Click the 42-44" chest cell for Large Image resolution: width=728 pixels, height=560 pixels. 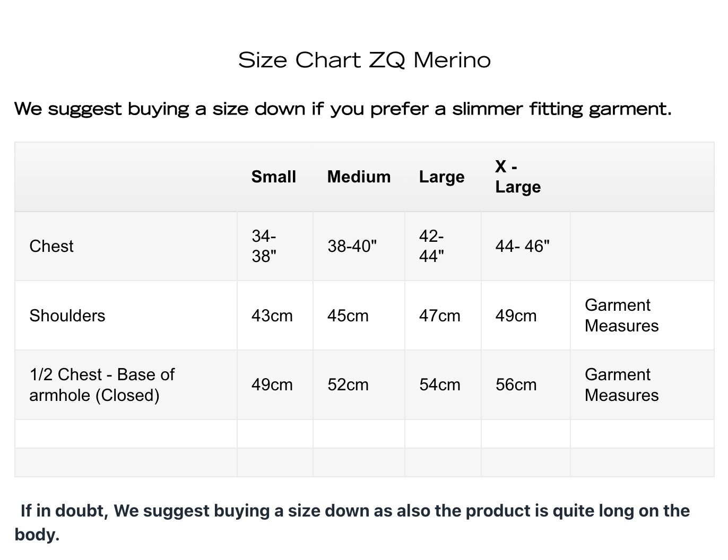[x=432, y=246]
